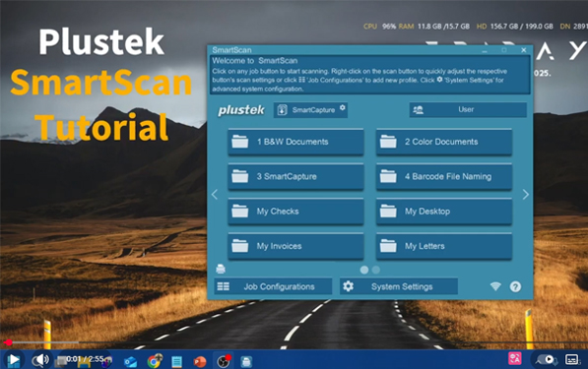
Task: Click the help question mark icon
Action: pos(515,287)
